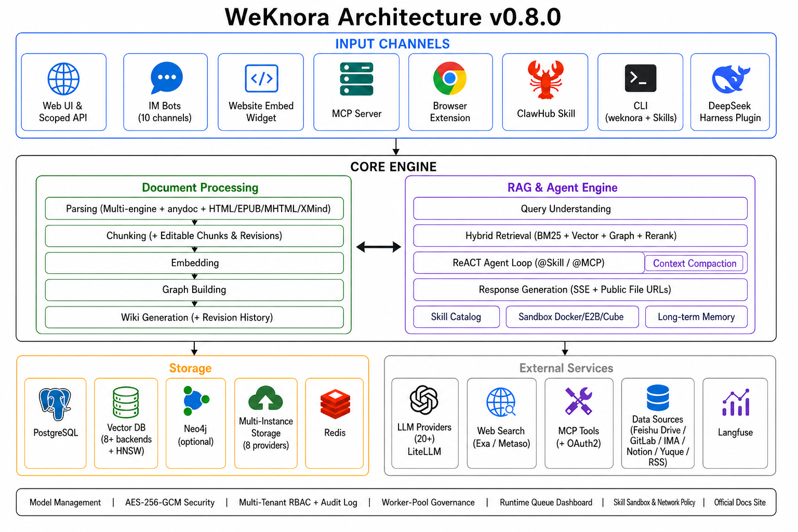Click the Website Embed Widget code icon
Viewport: 798px width, 532px height.
click(261, 78)
